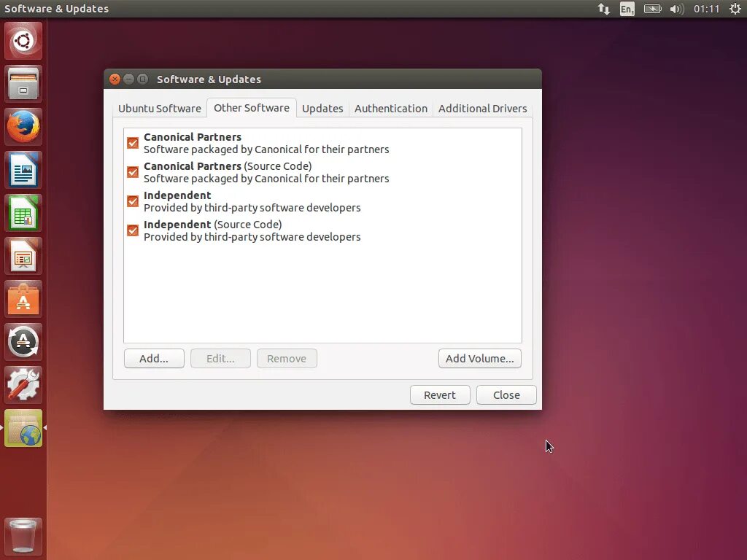Open LibreOffice Calc from launcher
Image resolution: width=747 pixels, height=560 pixels.
(x=23, y=213)
